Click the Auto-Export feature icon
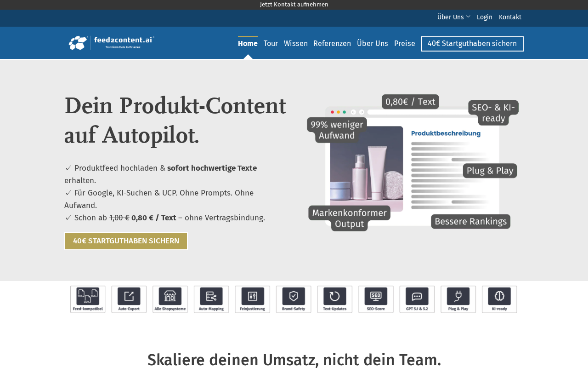 click(x=129, y=299)
